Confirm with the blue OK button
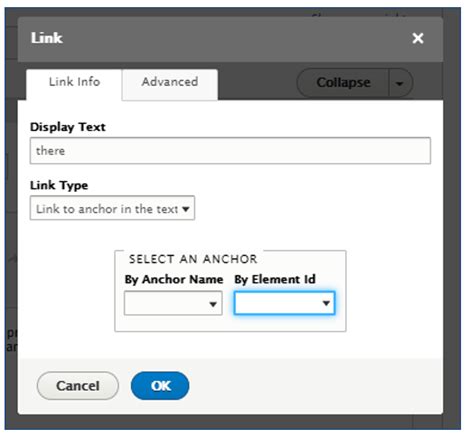 (160, 386)
